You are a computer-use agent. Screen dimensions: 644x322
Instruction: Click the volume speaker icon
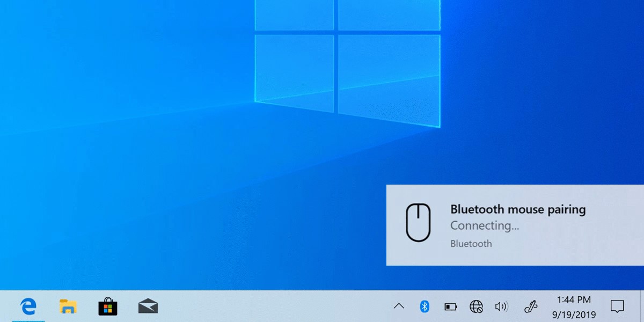pos(501,306)
